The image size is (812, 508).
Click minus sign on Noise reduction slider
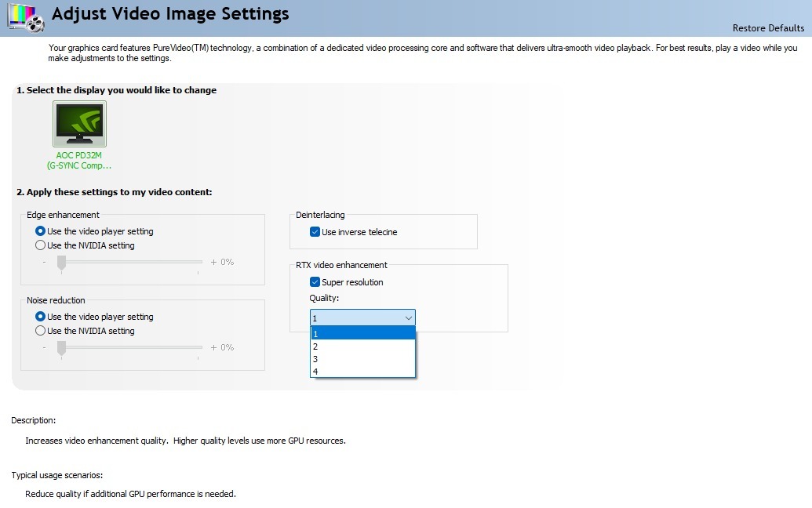pos(45,347)
